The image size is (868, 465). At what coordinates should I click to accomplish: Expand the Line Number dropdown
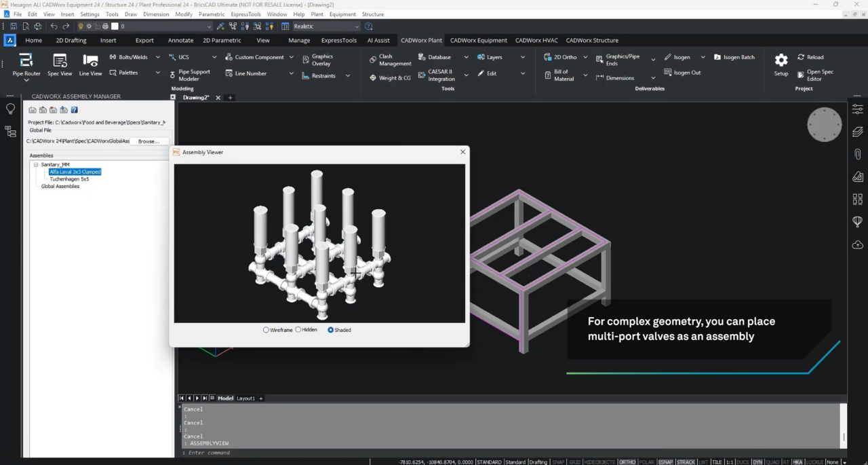[292, 73]
